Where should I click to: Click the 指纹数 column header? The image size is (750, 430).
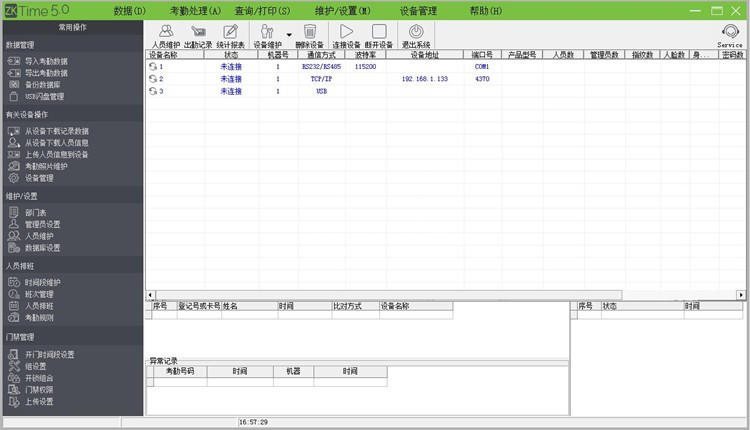click(x=642, y=55)
